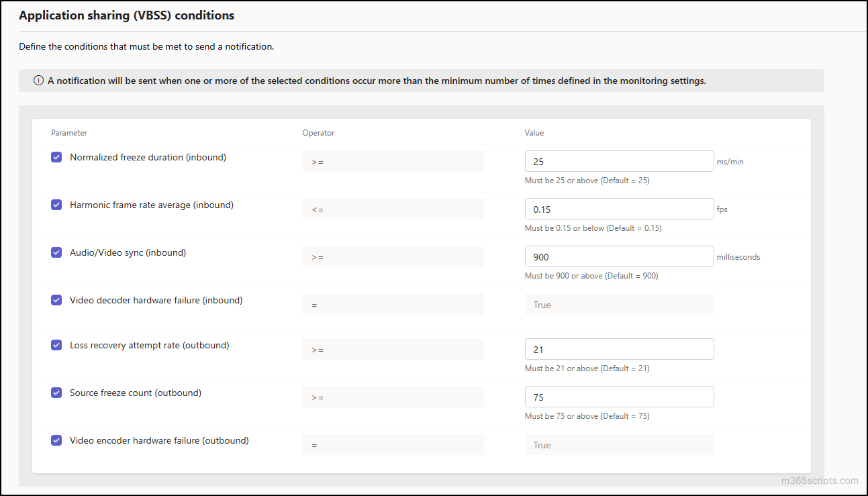Click 'Must be 0.15 or below' hint
Screen dimensions: 868x496
click(x=593, y=228)
